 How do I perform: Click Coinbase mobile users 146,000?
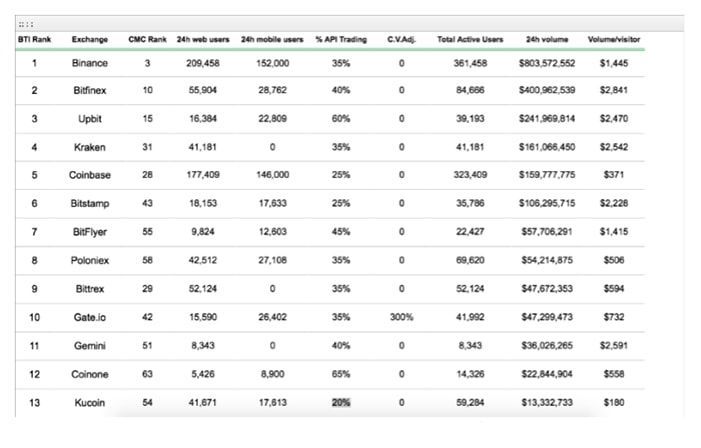coord(272,175)
